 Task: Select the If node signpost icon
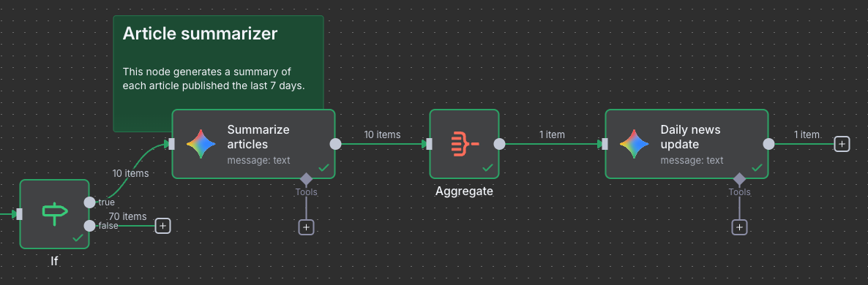[x=55, y=214]
